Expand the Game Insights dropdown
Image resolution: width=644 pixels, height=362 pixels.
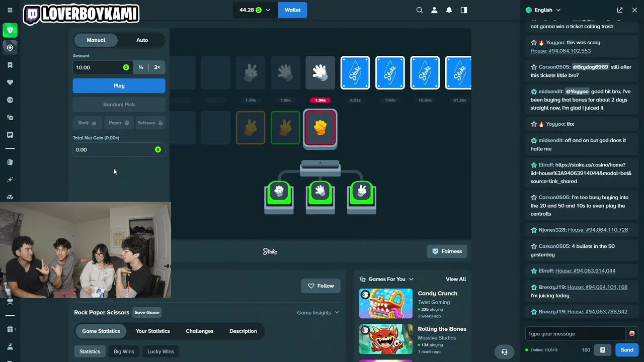318,313
